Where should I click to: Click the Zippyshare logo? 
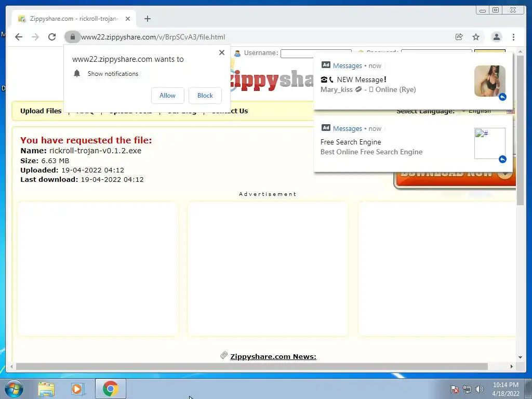click(x=272, y=79)
